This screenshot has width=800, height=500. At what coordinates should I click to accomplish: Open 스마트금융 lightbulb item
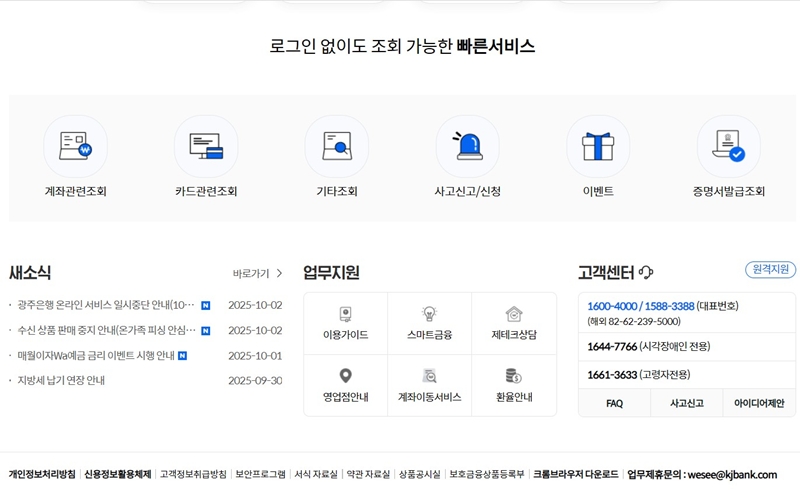click(x=430, y=323)
